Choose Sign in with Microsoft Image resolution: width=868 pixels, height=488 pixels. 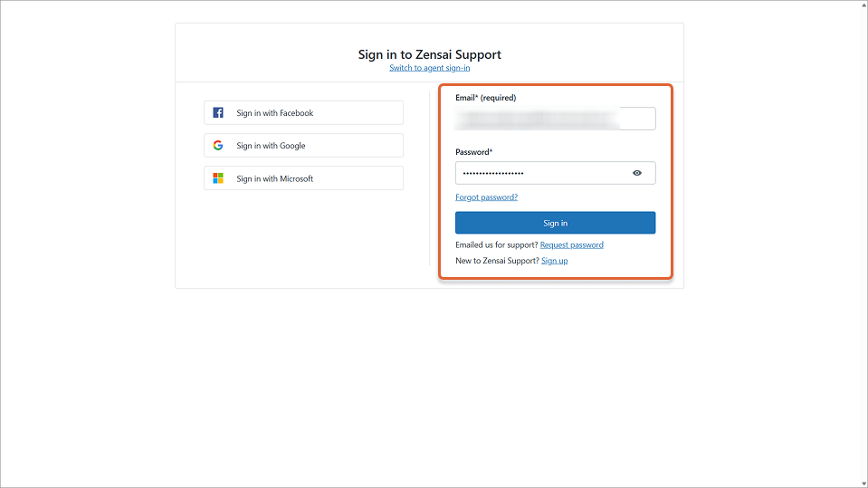pyautogui.click(x=303, y=178)
